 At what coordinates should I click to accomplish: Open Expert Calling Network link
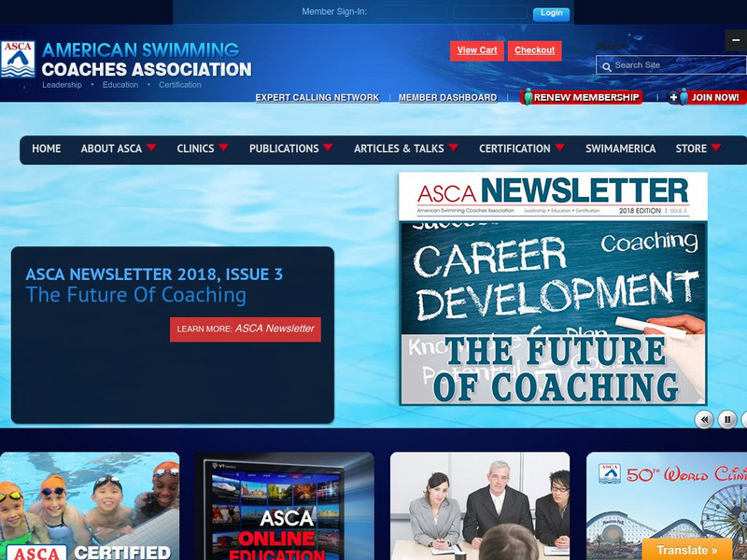(x=317, y=98)
